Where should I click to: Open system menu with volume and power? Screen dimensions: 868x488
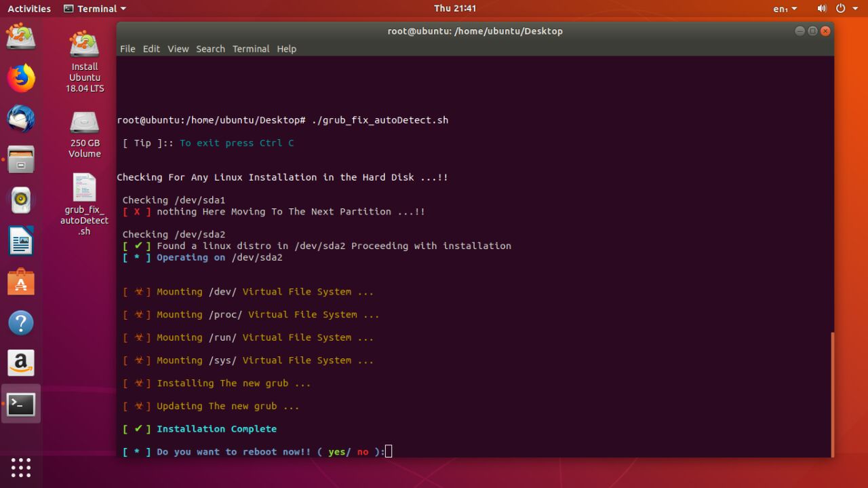coord(840,9)
